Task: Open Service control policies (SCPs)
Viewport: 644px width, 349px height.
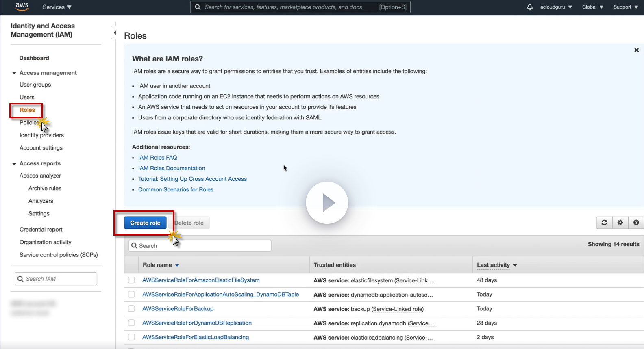Action: tap(59, 255)
